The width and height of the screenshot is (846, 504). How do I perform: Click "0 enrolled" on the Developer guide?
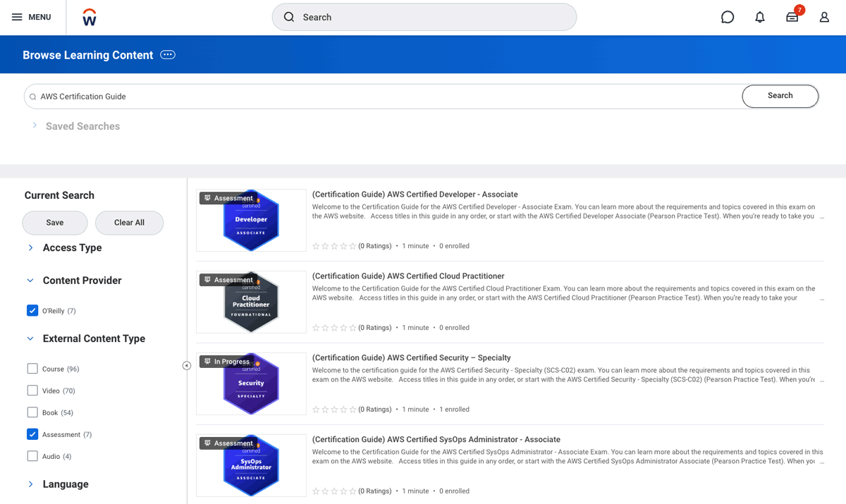454,246
